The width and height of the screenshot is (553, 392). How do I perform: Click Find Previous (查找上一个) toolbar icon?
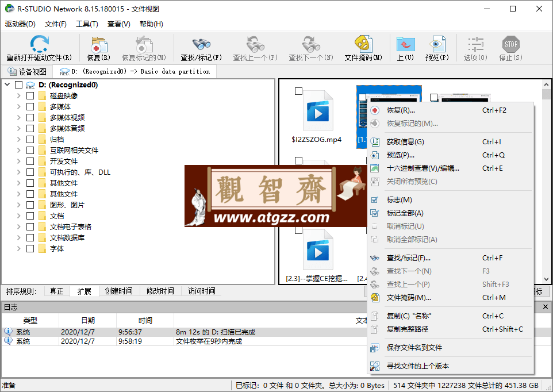click(x=255, y=44)
